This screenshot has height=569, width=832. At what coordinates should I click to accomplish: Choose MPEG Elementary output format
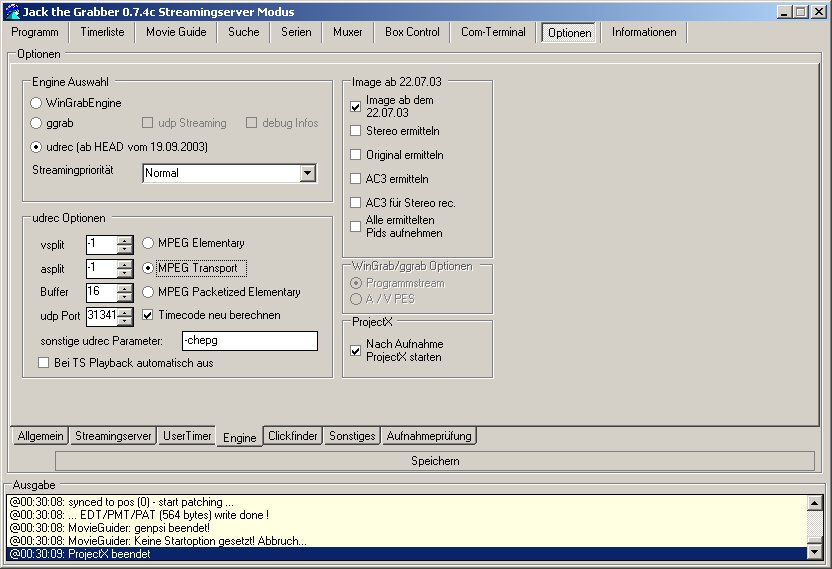pyautogui.click(x=148, y=243)
